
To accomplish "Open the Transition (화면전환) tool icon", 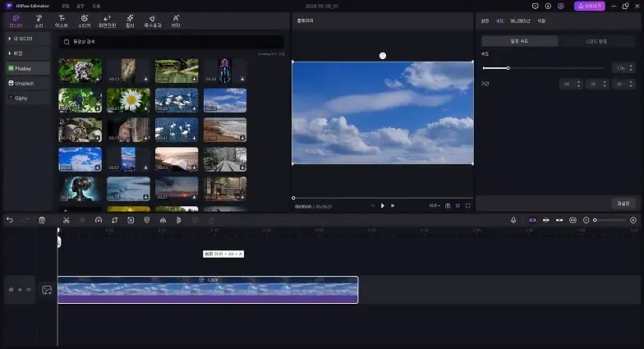I will (x=107, y=21).
